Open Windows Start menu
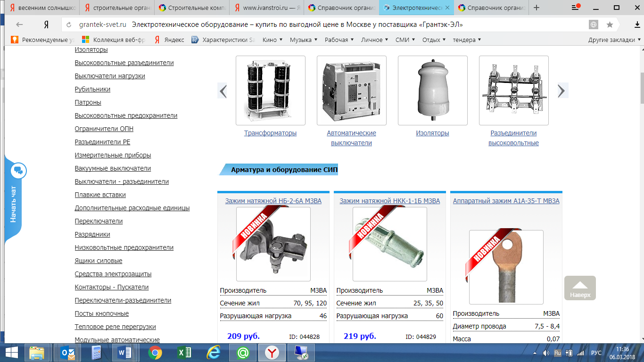The height and width of the screenshot is (362, 644). click(x=12, y=352)
